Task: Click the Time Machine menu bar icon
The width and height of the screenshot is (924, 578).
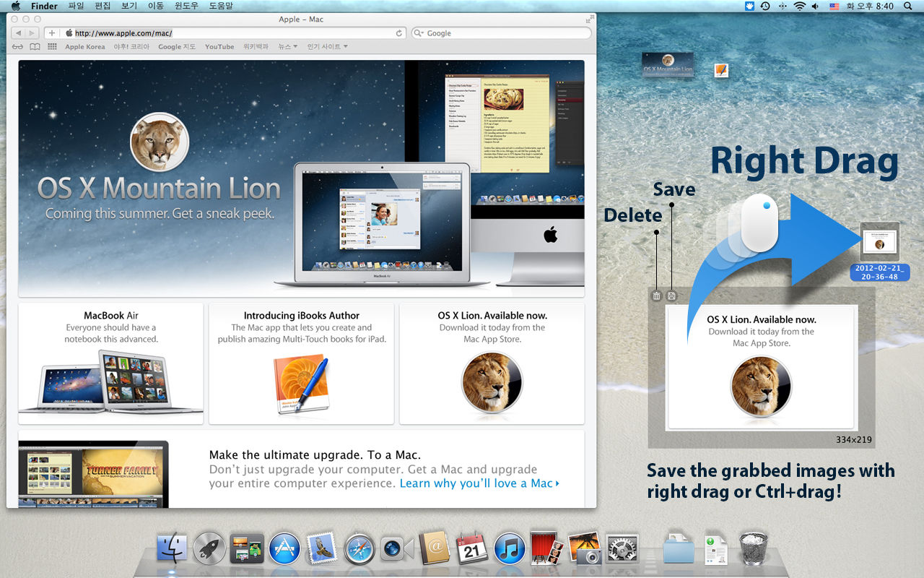Action: [x=764, y=6]
